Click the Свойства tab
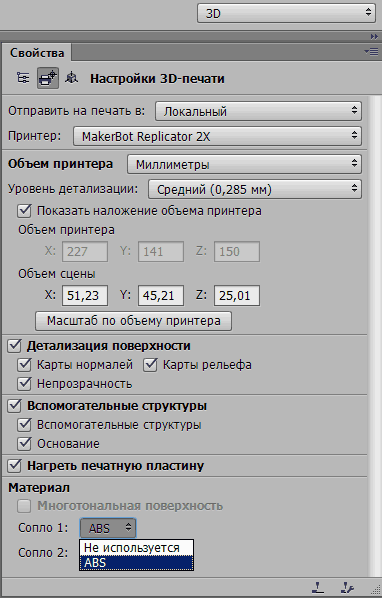 click(37, 52)
